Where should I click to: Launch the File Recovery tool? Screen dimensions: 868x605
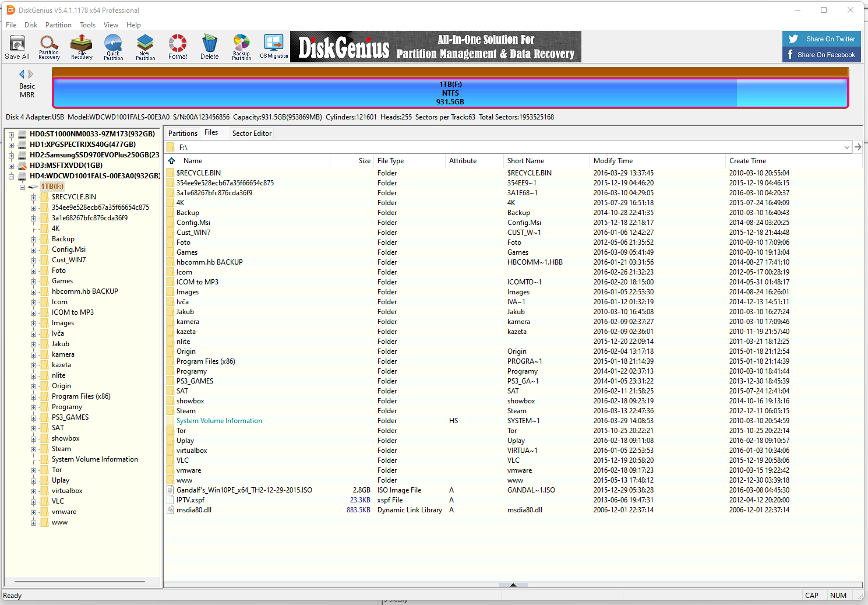point(82,47)
